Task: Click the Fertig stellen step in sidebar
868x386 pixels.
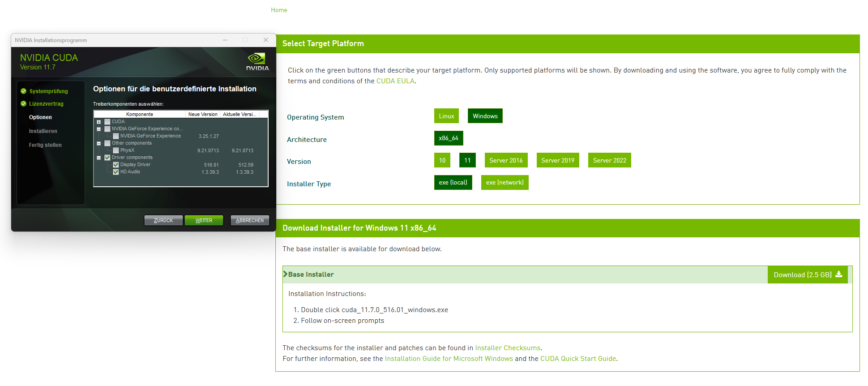Action: point(45,145)
